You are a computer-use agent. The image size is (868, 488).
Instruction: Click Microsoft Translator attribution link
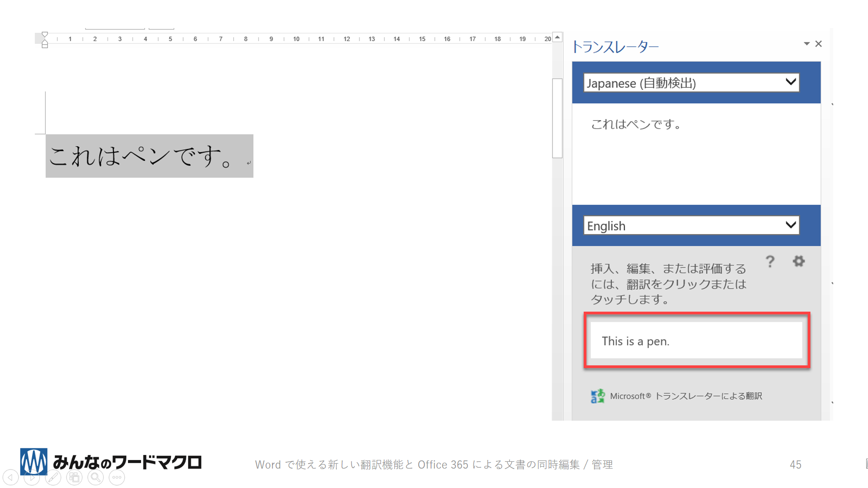pos(686,396)
